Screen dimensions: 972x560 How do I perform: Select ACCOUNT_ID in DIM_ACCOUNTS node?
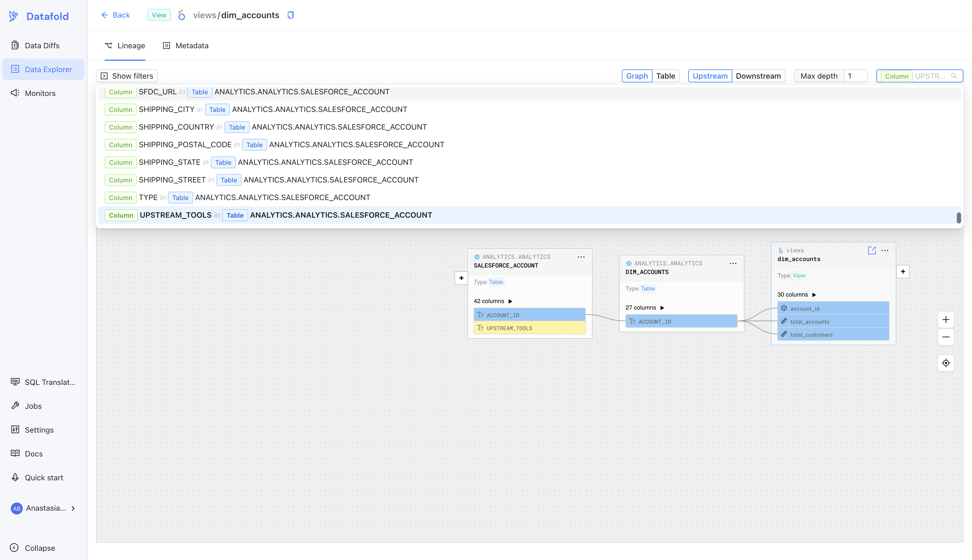click(682, 321)
